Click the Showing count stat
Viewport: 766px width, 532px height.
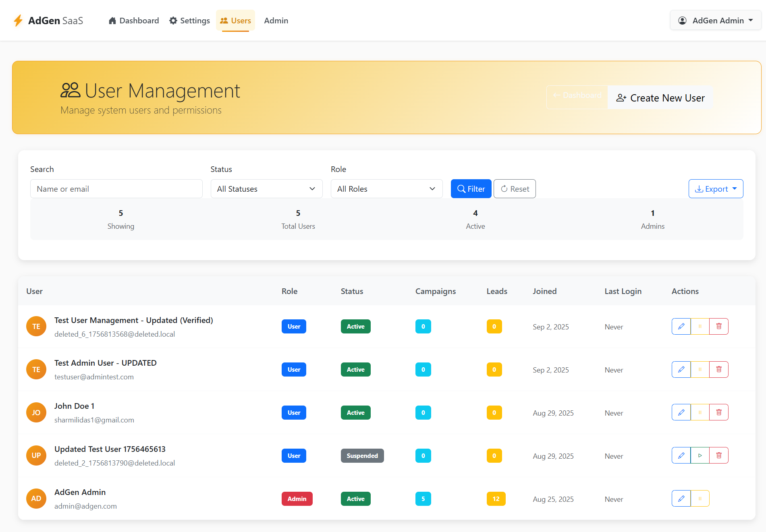click(x=121, y=219)
